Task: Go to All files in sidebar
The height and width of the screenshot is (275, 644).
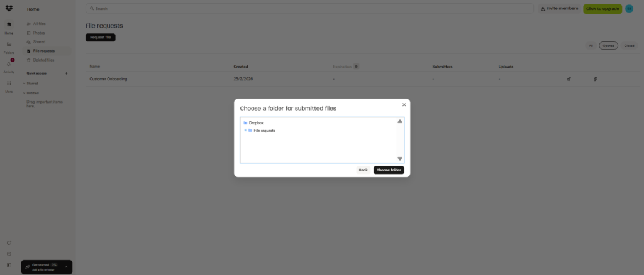Action: [39, 24]
